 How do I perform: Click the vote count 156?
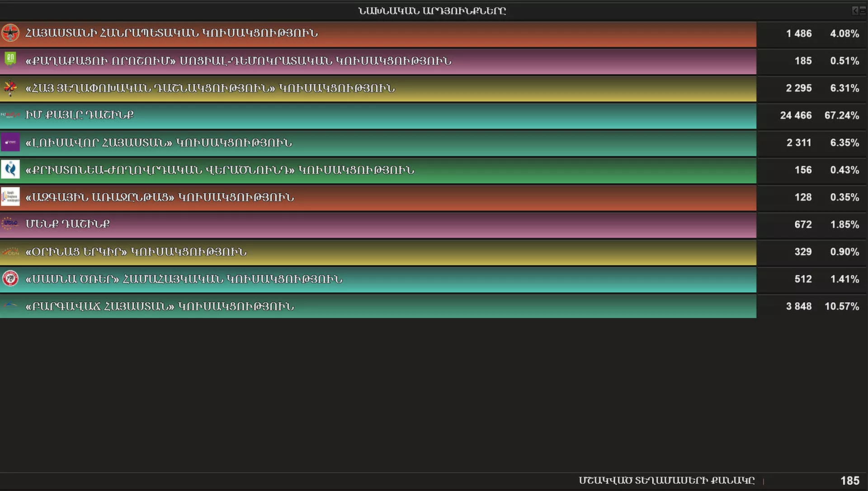(803, 170)
